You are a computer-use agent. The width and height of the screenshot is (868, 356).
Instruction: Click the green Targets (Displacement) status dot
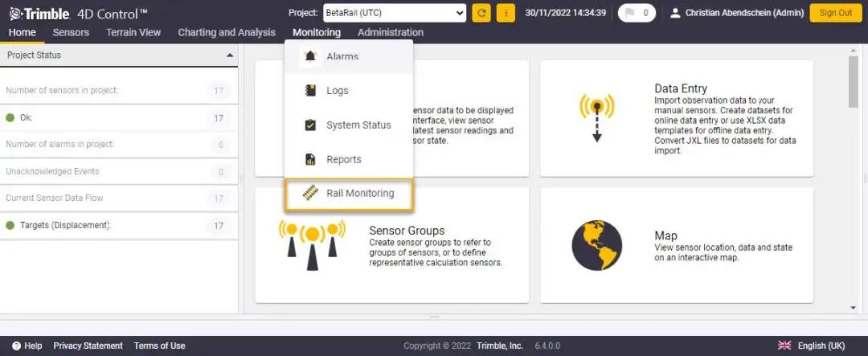tap(10, 225)
